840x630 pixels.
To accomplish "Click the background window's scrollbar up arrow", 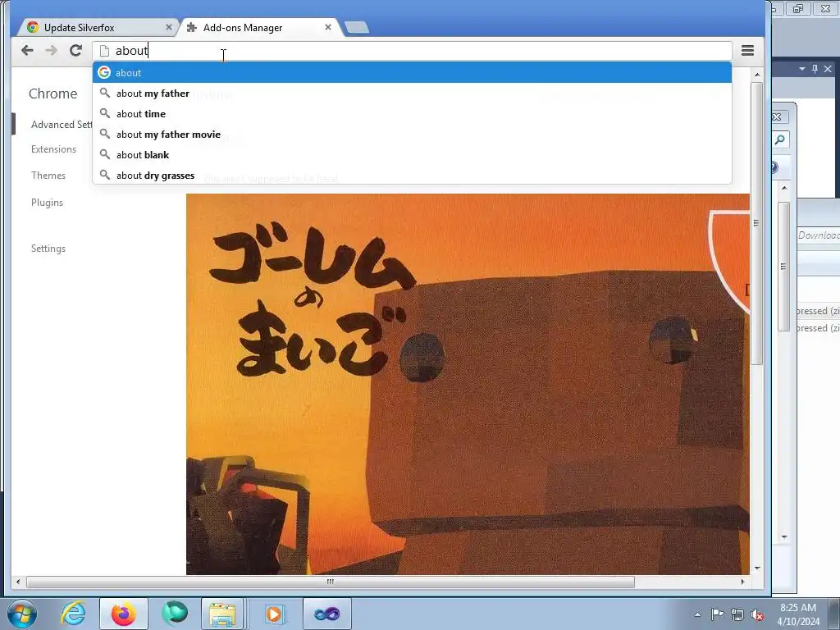I will click(x=784, y=188).
